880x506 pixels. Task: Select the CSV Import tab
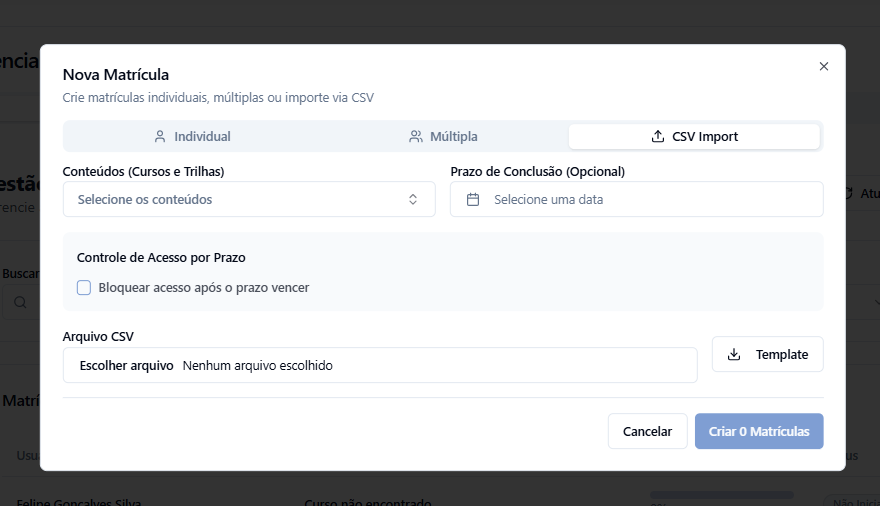[x=695, y=137]
